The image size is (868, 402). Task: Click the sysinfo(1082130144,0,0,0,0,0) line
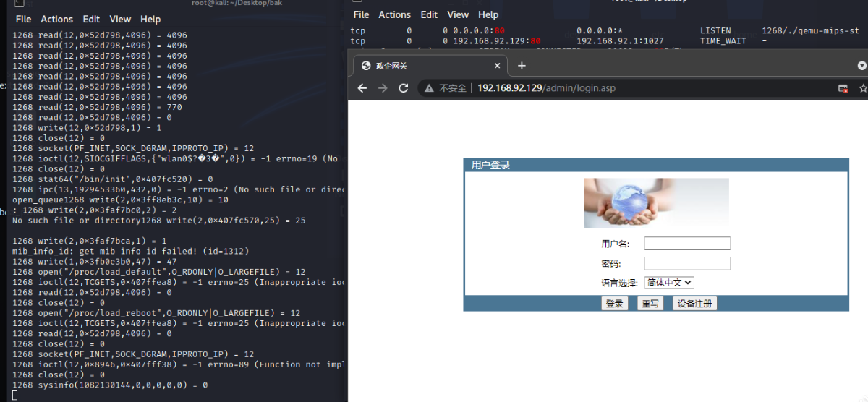click(110, 385)
